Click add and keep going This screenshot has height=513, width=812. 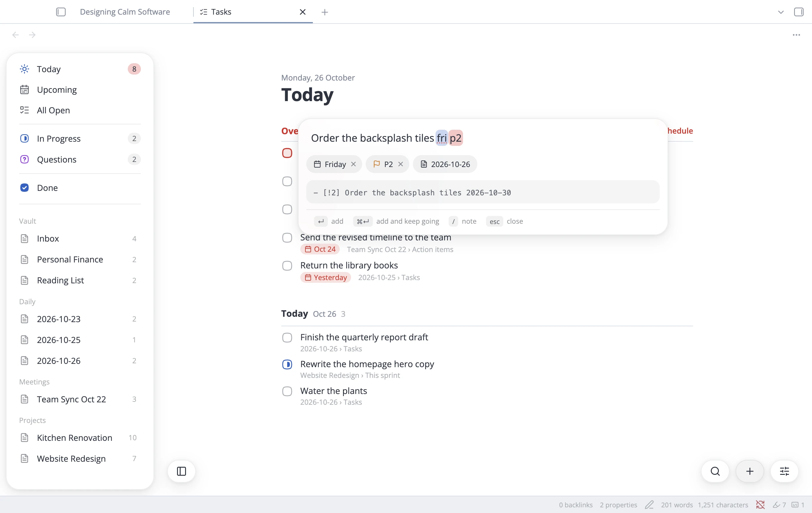click(396, 221)
